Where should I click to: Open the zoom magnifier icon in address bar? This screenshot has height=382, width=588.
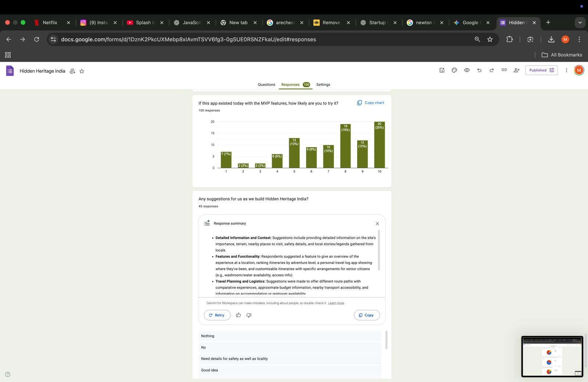click(x=477, y=39)
